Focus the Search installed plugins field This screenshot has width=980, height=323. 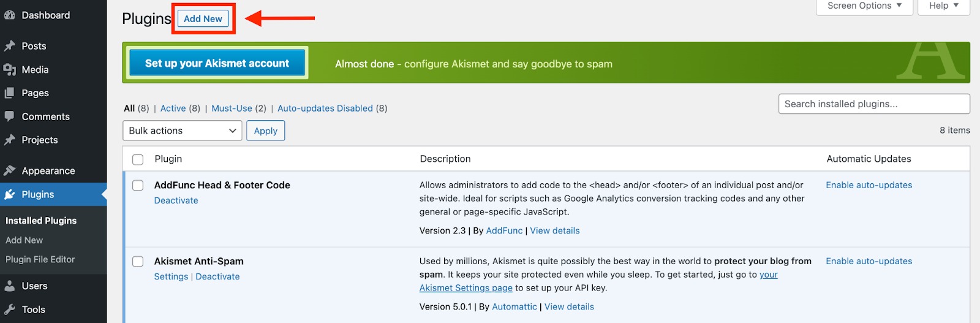873,104
